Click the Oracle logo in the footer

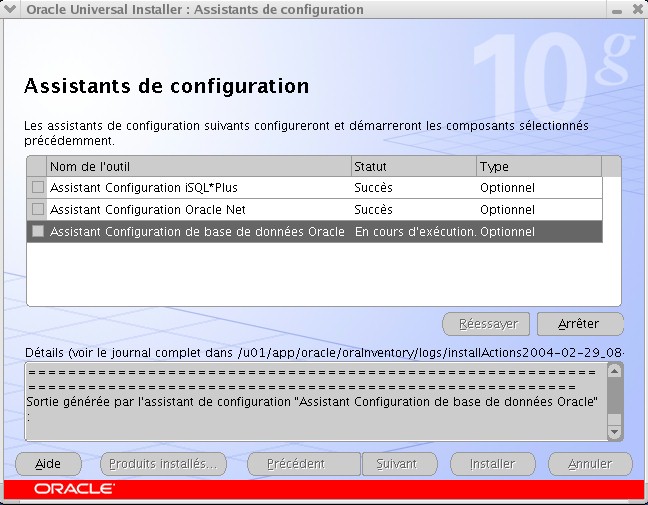click(74, 490)
